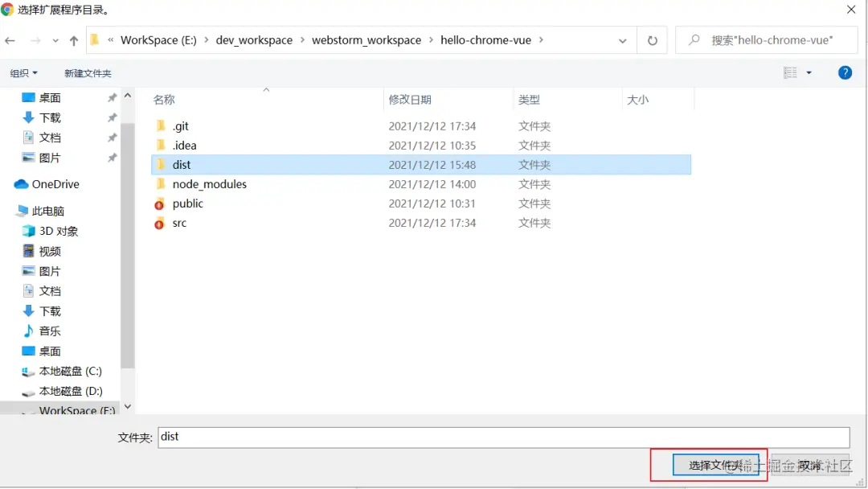Screen dimensions: 868x489
Task: Click webstorm_workspace breadcrumb segment
Action: 366,40
